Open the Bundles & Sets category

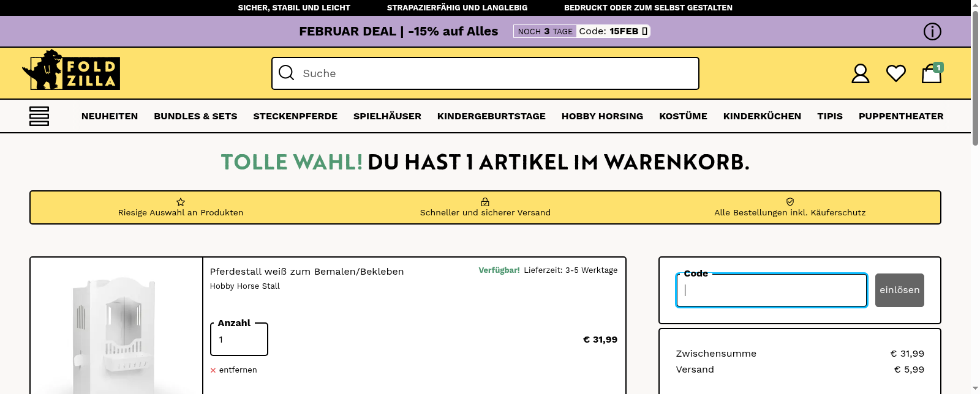195,116
